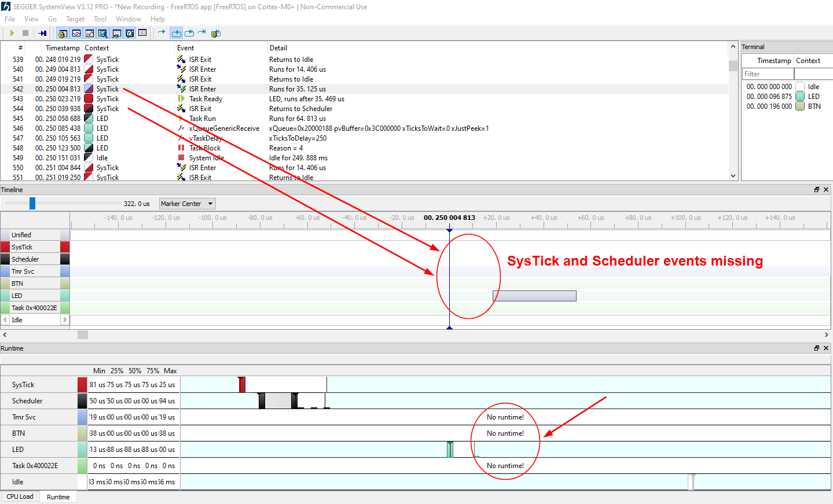Image resolution: width=833 pixels, height=504 pixels.
Task: Click the BTN entry in Terminal list
Action: coord(814,106)
